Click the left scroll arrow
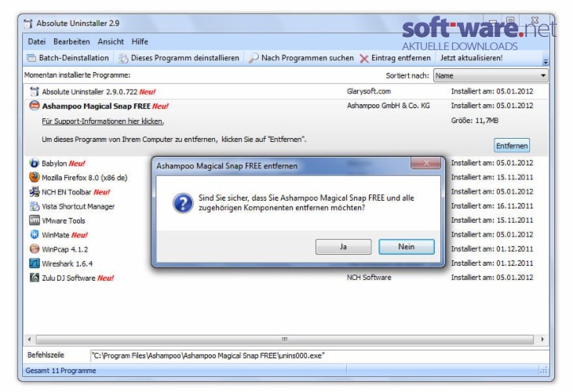 click(30, 339)
